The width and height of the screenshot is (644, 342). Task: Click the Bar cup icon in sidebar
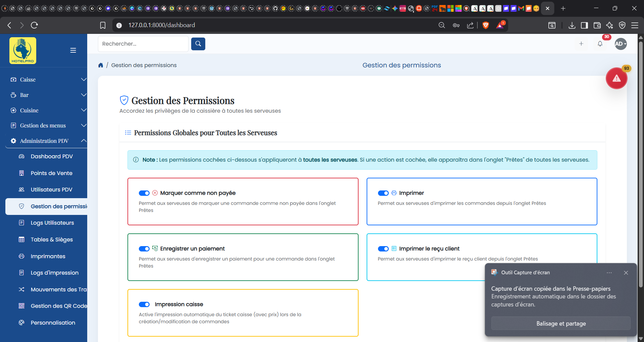[x=13, y=95]
